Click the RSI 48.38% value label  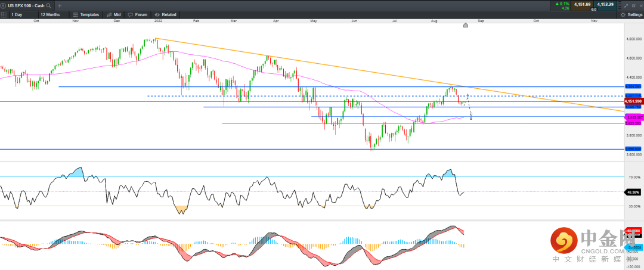pos(632,192)
